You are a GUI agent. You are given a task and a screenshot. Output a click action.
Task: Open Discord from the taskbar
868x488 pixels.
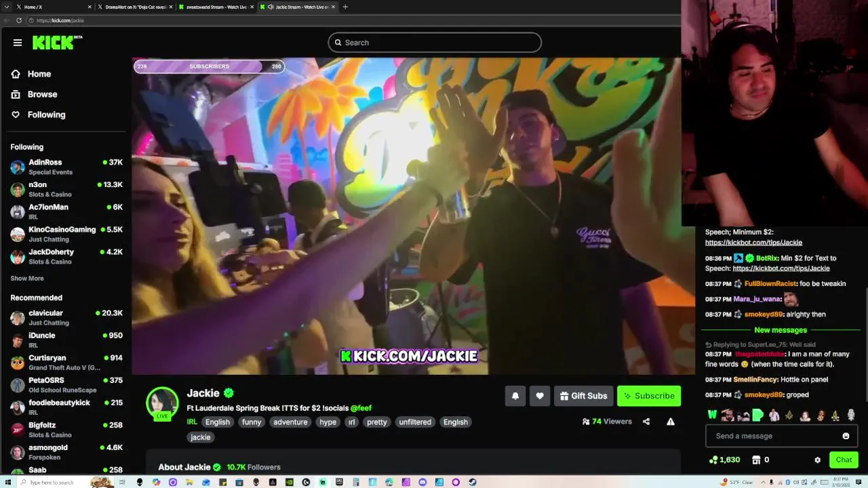tap(422, 482)
